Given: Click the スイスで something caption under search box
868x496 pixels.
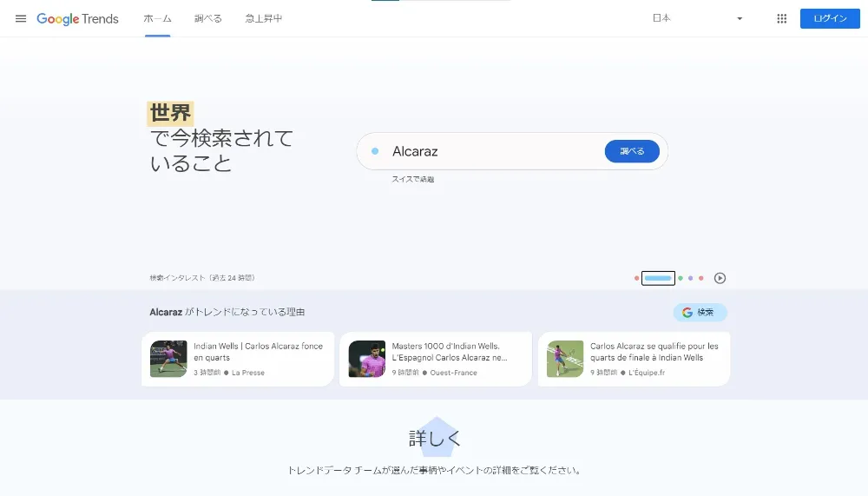Looking at the screenshot, I should pos(413,180).
